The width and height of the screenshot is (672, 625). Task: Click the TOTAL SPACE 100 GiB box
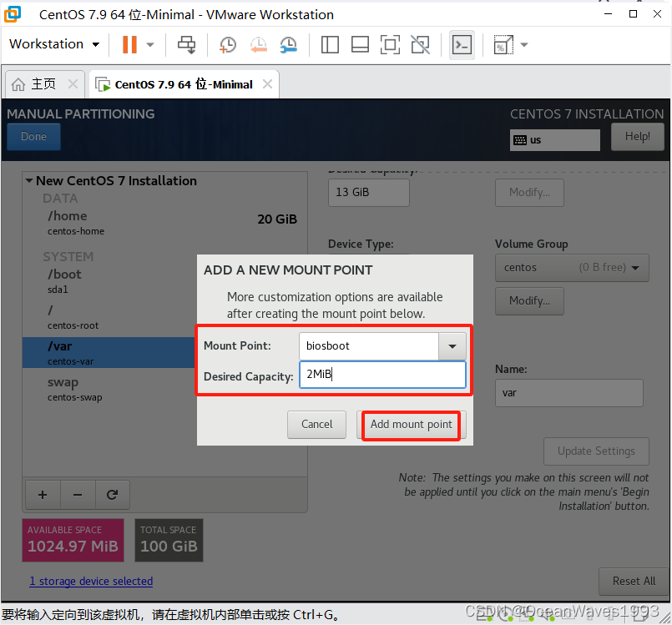point(169,540)
